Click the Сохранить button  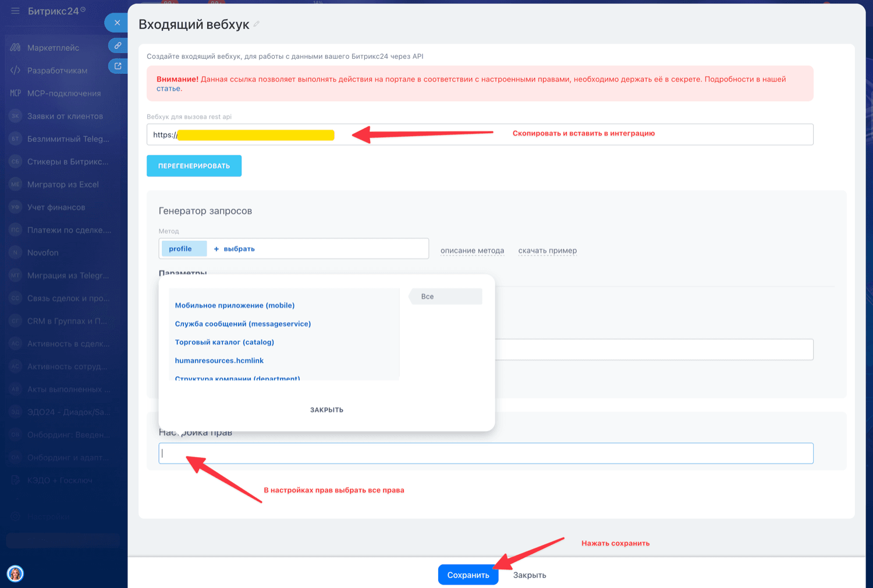[x=468, y=575]
